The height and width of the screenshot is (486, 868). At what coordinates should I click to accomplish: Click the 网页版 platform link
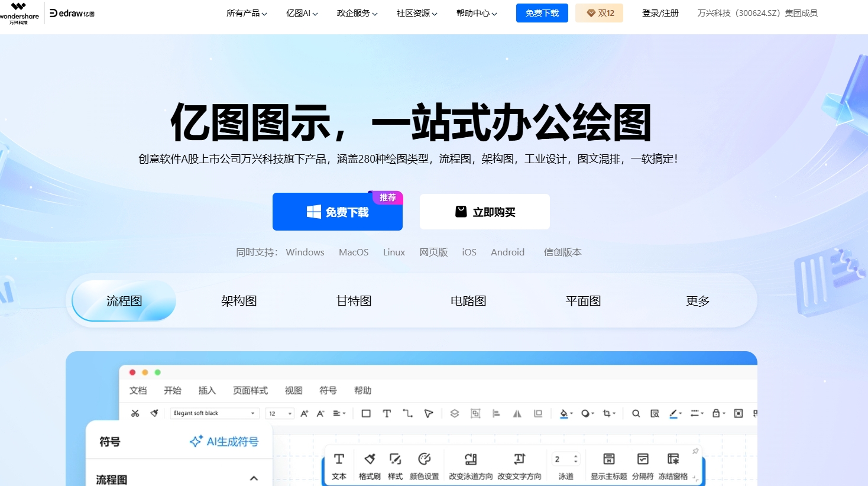pos(433,252)
